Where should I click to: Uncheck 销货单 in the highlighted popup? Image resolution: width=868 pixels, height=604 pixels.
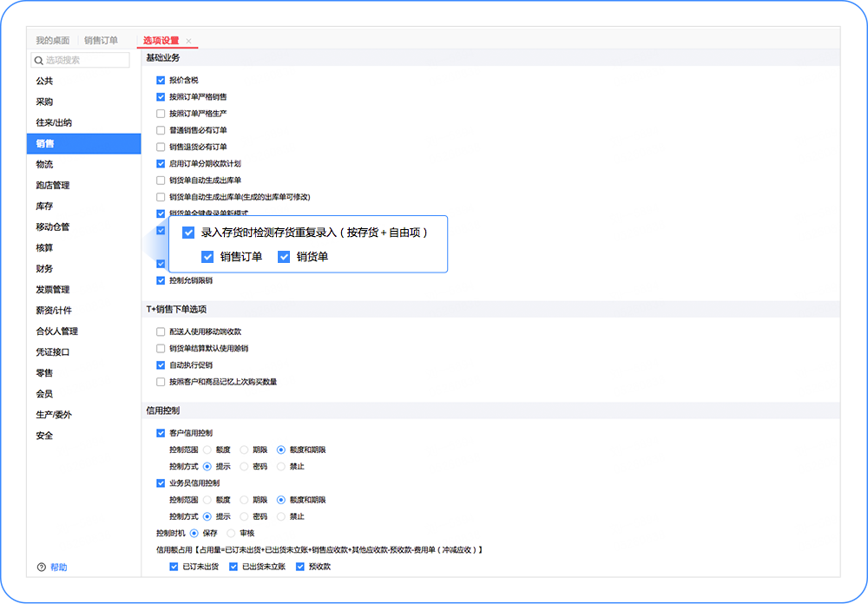(x=284, y=257)
